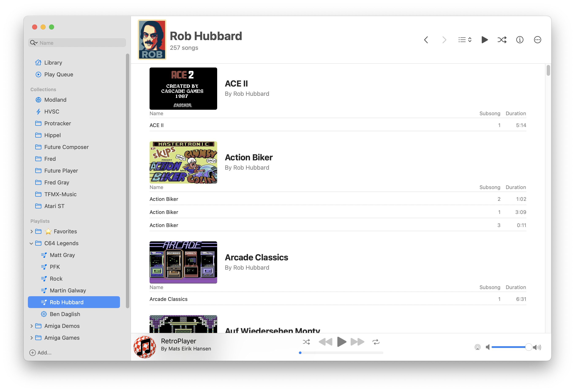Mute the volume speaker icon

(488, 347)
